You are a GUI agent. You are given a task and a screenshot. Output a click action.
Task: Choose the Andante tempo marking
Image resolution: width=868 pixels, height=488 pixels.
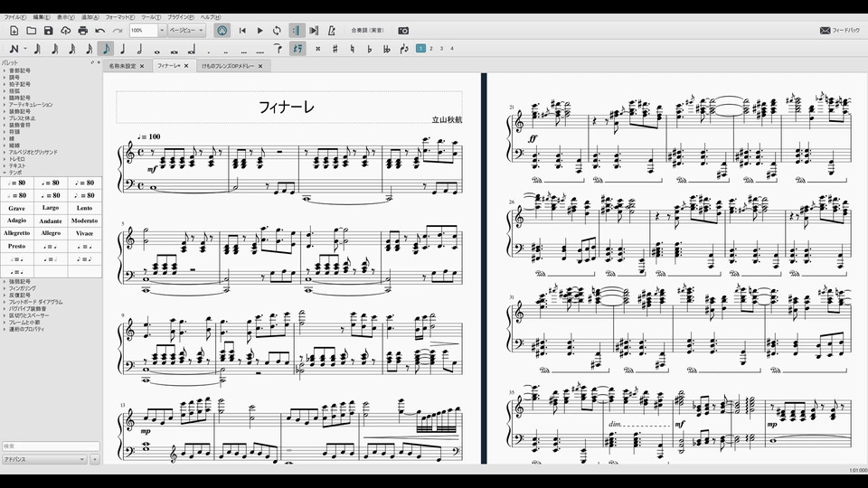coord(51,221)
